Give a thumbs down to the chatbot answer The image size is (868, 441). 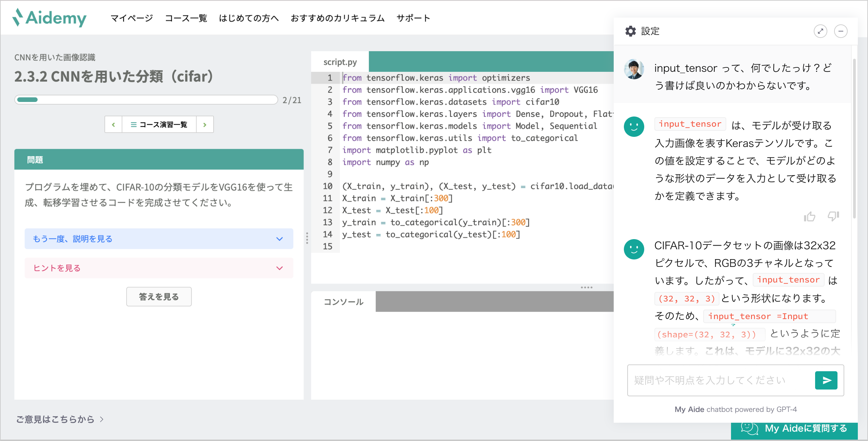[x=833, y=216]
